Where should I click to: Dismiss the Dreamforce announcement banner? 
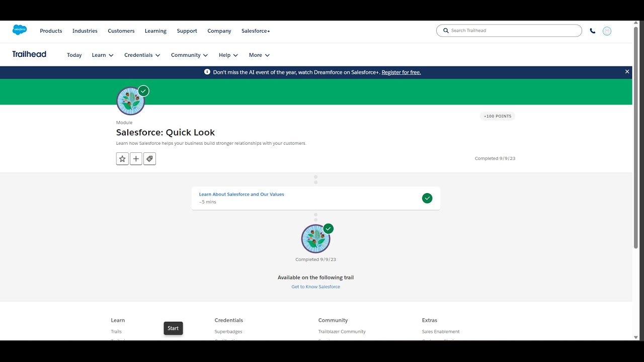[x=627, y=72]
